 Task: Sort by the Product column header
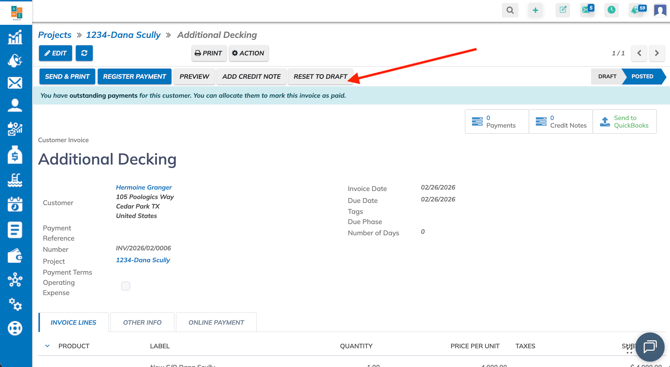pyautogui.click(x=74, y=346)
